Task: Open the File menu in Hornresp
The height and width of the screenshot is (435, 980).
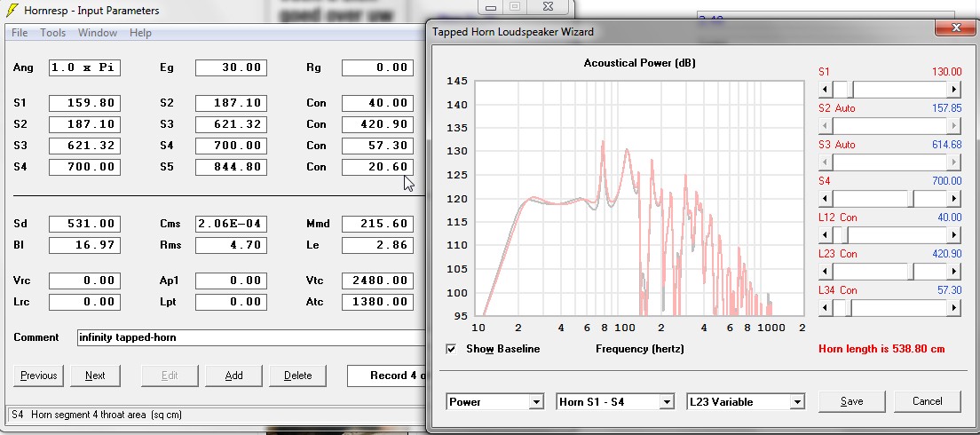Action: click(20, 33)
